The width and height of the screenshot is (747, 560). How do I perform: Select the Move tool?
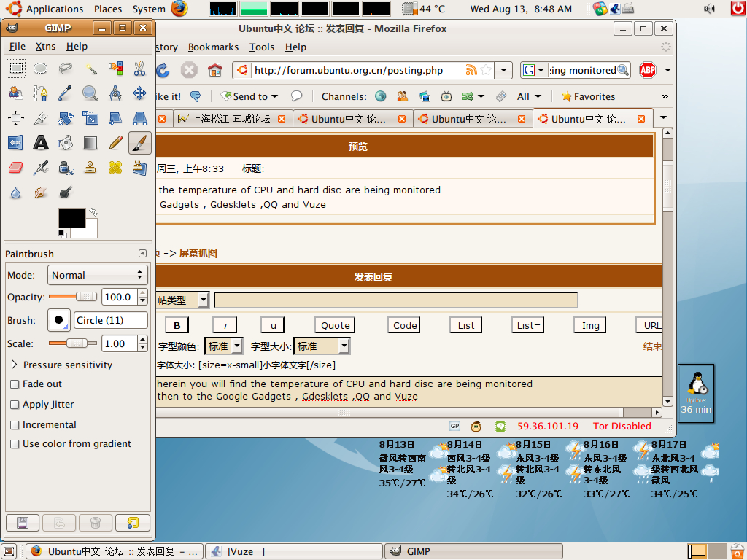[139, 93]
